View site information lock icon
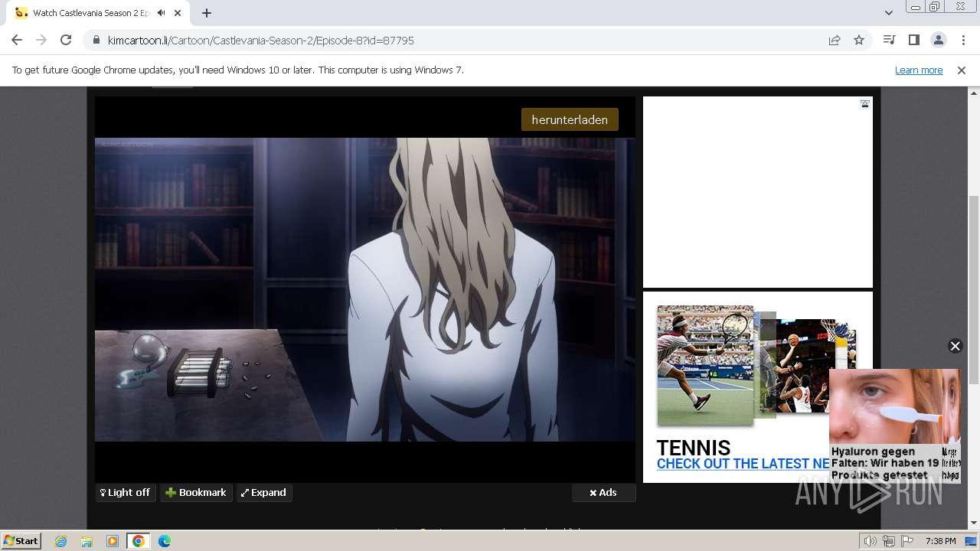Image resolution: width=980 pixels, height=551 pixels. (96, 40)
